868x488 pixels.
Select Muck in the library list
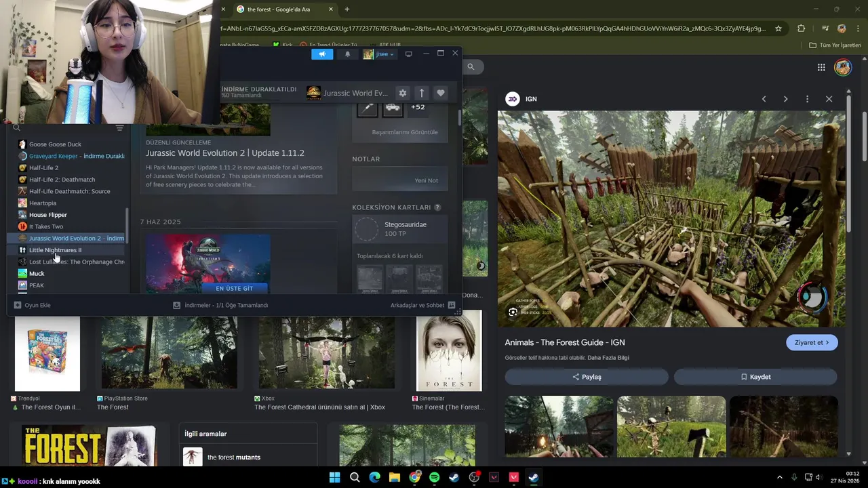(x=66, y=274)
